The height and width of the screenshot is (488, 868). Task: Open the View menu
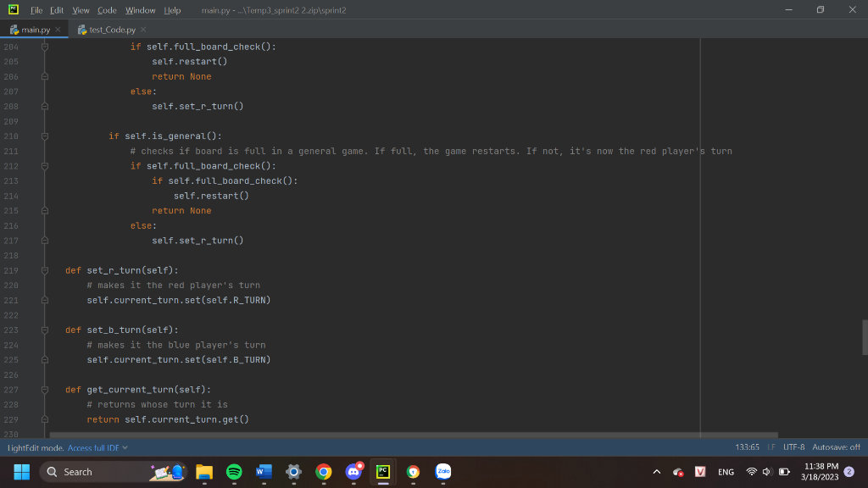click(x=81, y=10)
